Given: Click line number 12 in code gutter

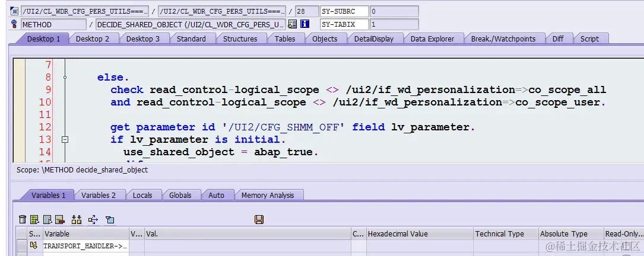Looking at the screenshot, I should pos(45,127).
